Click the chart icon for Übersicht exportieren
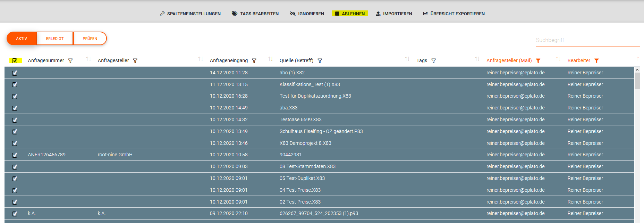The height and width of the screenshot is (223, 644). (425, 14)
